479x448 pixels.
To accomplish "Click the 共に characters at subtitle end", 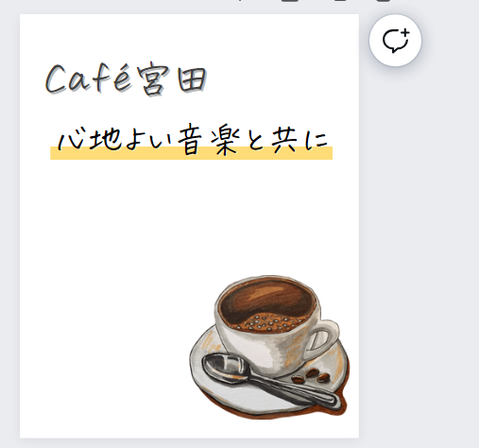I will click(x=299, y=140).
